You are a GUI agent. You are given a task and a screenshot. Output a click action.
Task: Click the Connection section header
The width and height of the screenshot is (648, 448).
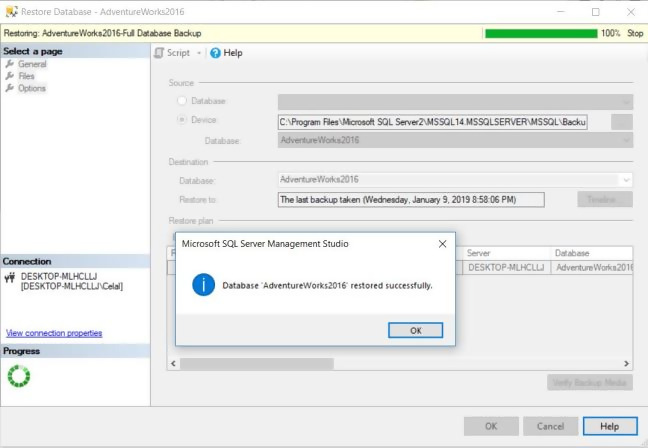[x=75, y=261]
